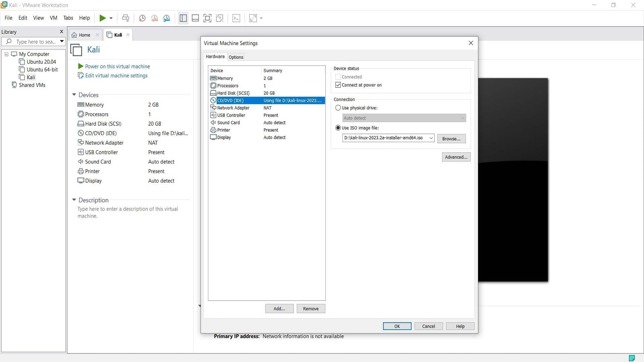This screenshot has width=644, height=362.
Task: Select Ubuntu 20.04 in the library tree
Action: [x=41, y=62]
